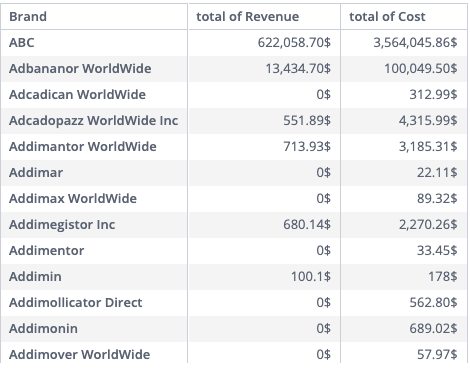Click the 0$ revenue for Addimar
Image resolution: width=470 pixels, height=369 pixels.
pos(323,172)
